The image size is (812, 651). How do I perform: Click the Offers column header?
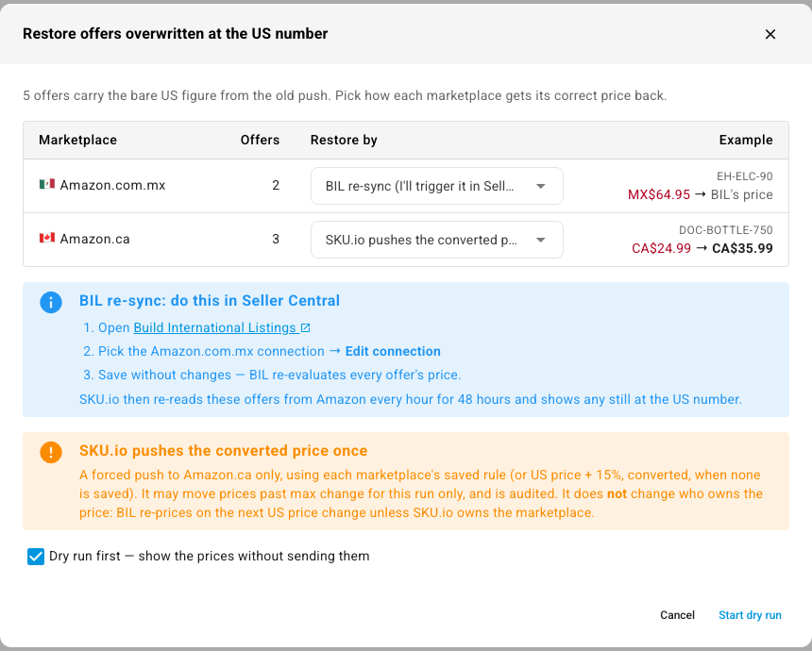tap(260, 141)
